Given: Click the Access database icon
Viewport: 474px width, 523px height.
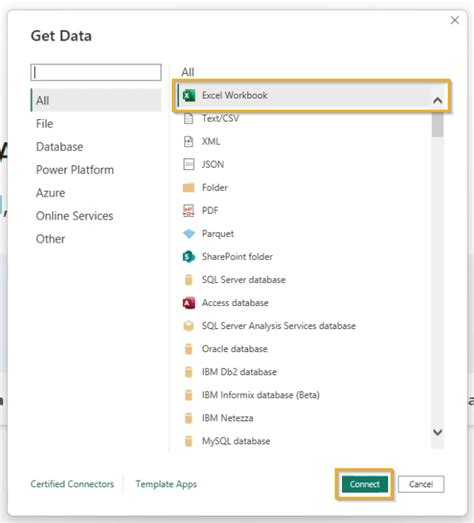Looking at the screenshot, I should tap(189, 303).
